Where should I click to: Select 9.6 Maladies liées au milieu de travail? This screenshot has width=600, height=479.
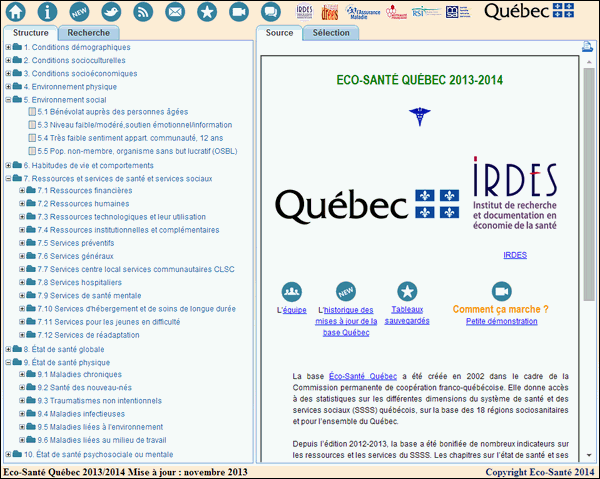(x=102, y=440)
